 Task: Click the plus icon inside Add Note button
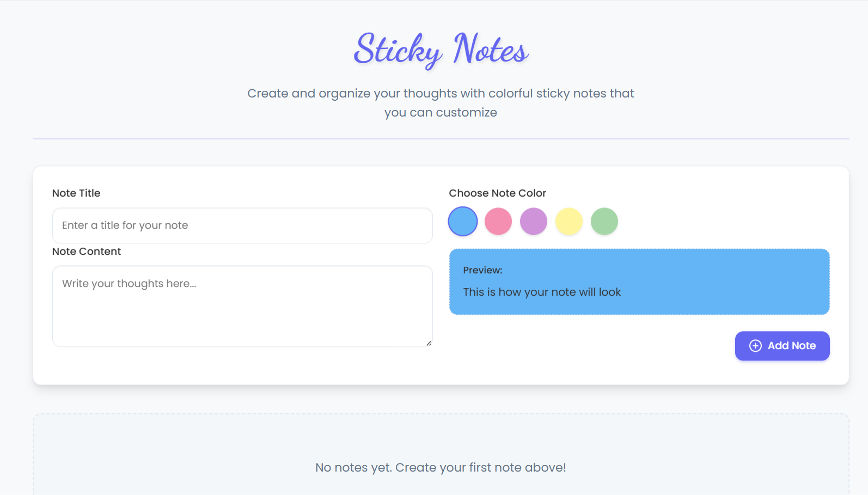[x=755, y=346]
